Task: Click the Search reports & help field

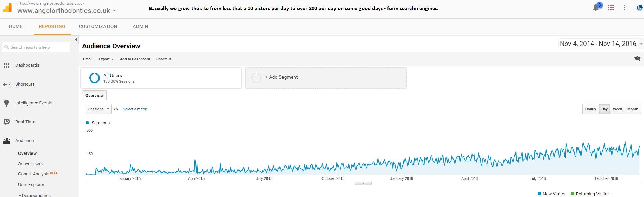Action: tap(36, 47)
